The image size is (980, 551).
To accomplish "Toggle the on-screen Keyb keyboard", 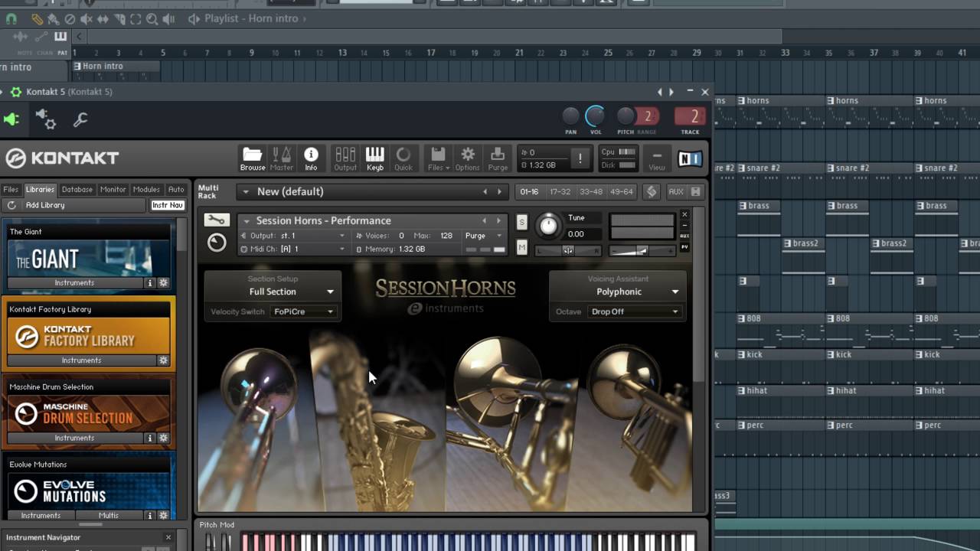I will click(374, 158).
